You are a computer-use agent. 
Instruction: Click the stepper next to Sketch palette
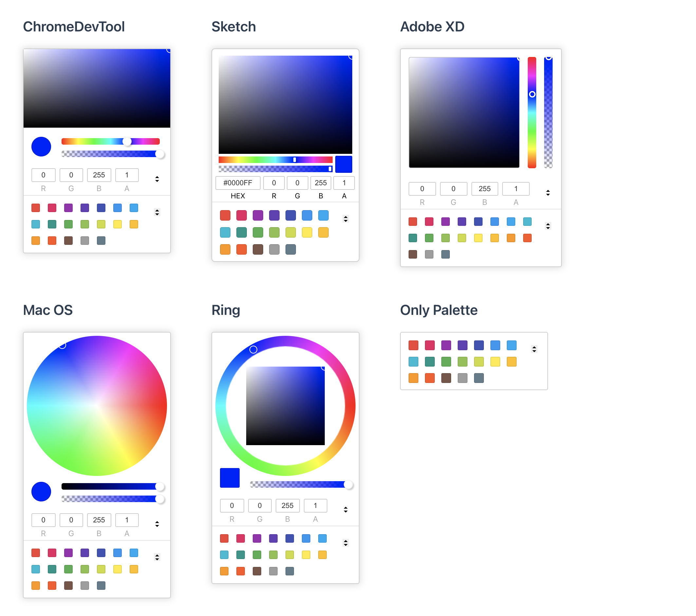point(346,219)
